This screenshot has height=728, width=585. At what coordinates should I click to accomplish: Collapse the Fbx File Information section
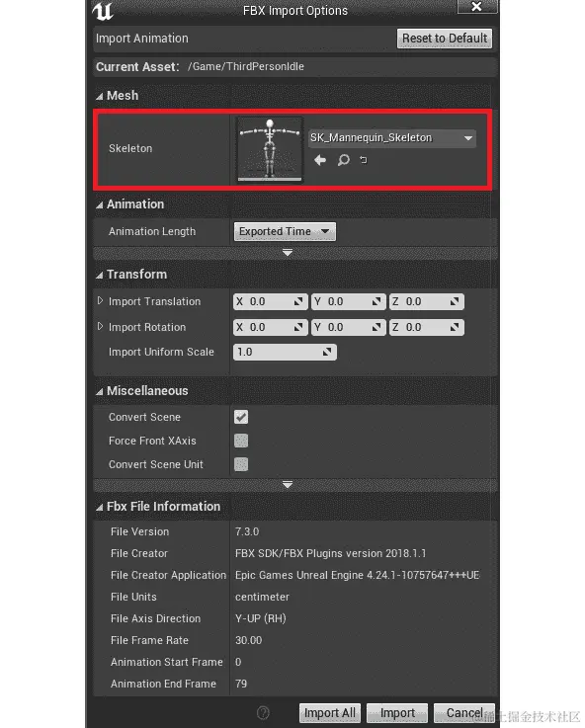pos(100,507)
